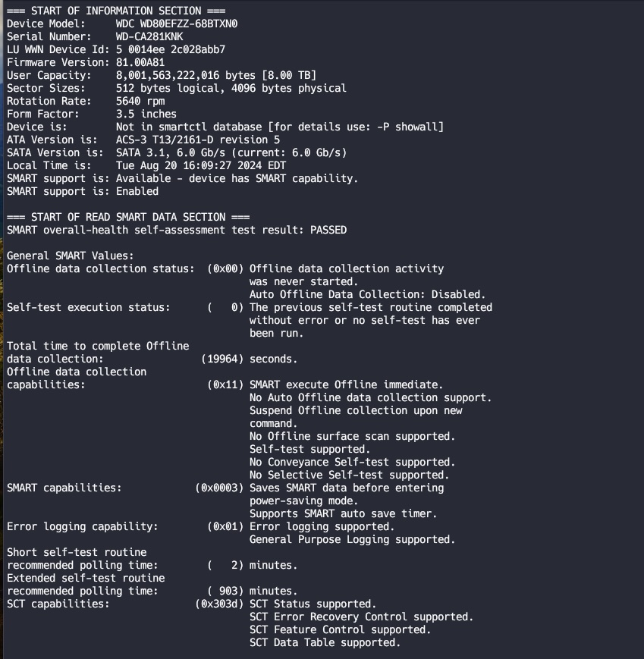Viewport: 644px width, 659px height.
Task: Click the START OF INFORMATION SECTION header
Action: point(116,11)
